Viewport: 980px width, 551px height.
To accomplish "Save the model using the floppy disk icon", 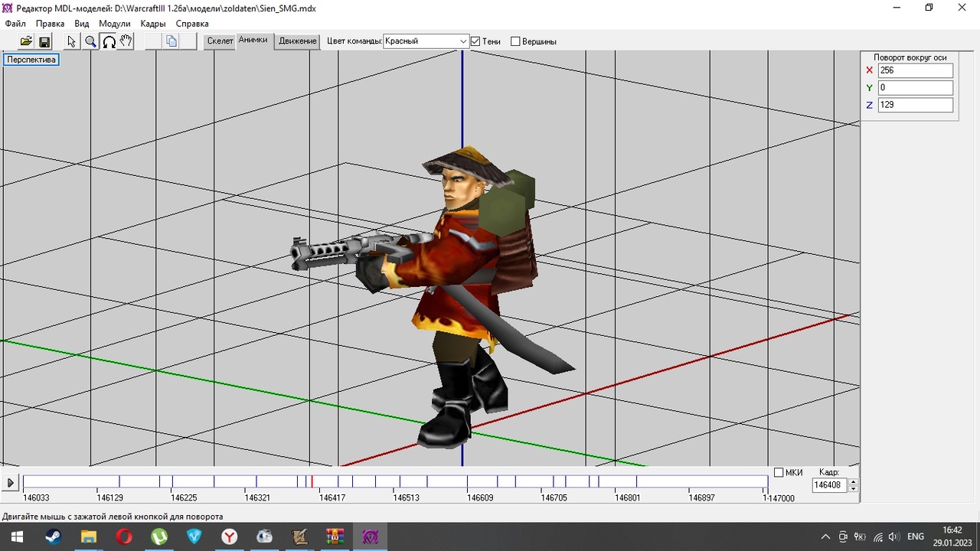I will (x=44, y=41).
